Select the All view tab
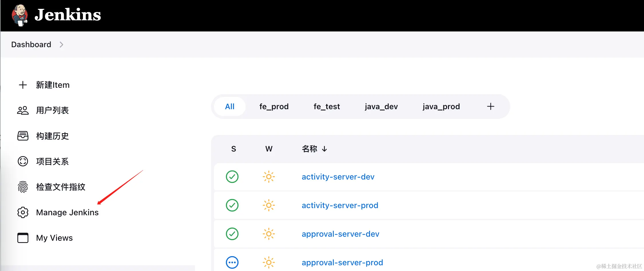 (x=230, y=107)
